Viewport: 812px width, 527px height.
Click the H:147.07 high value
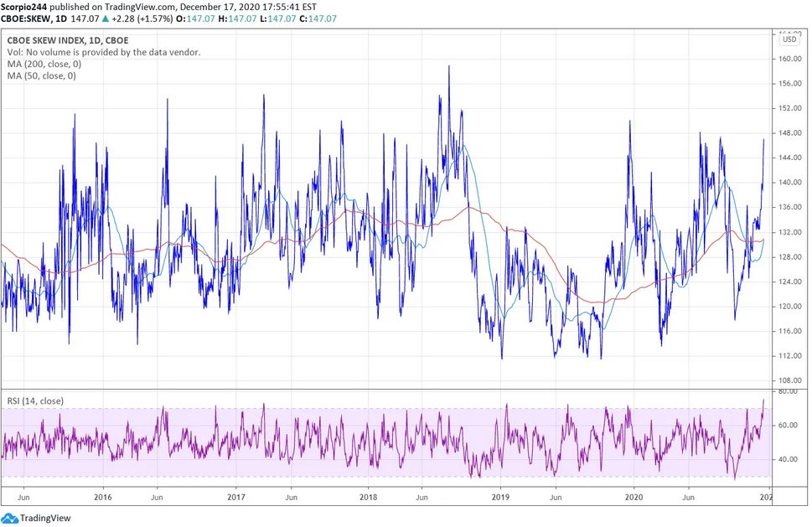pos(236,18)
